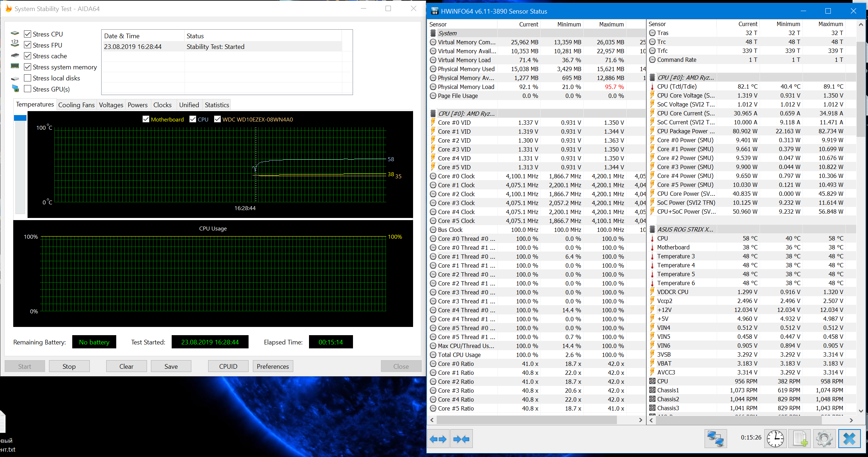Click HWiNFO shrink columns arrows icon
The image size is (868, 457).
[x=461, y=439]
